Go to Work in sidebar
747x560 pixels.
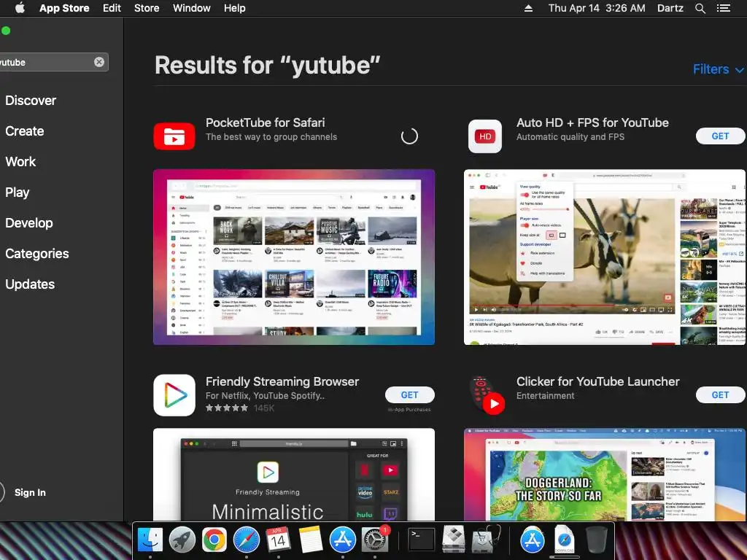point(20,162)
